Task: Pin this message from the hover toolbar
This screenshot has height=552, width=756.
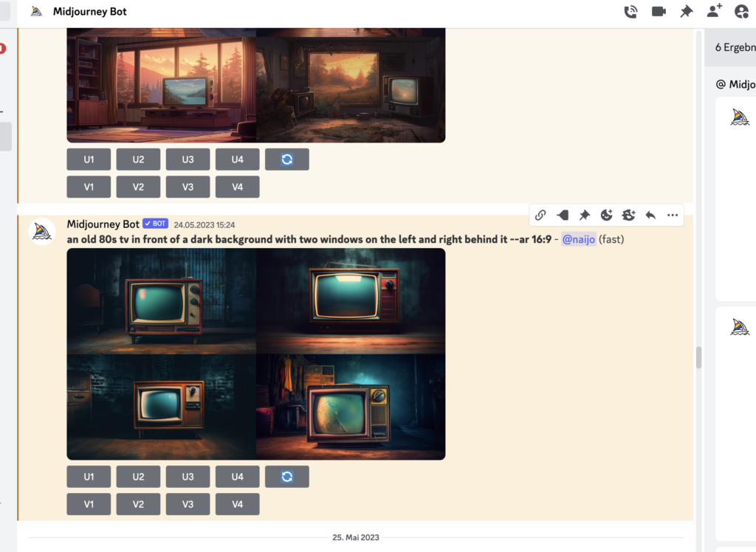Action: [x=585, y=215]
